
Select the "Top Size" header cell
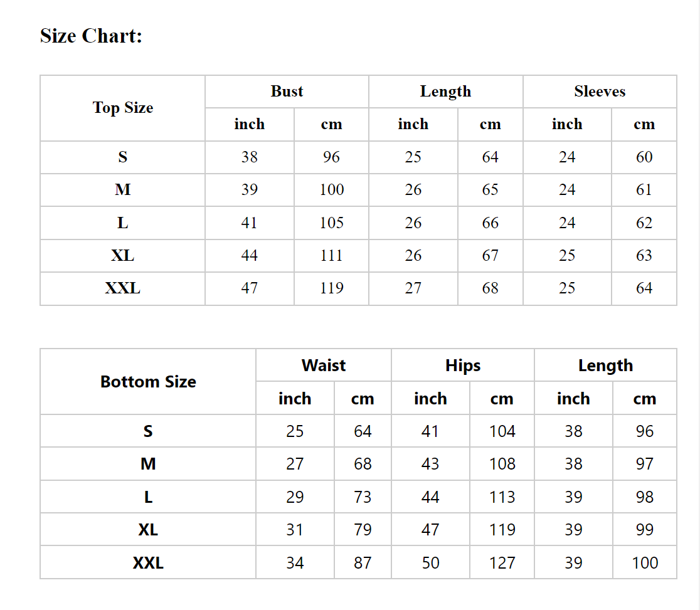coord(123,108)
